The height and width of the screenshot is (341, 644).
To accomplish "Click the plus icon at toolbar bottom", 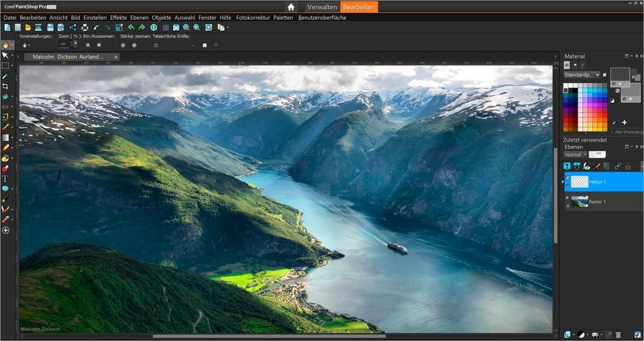I will click(x=6, y=230).
